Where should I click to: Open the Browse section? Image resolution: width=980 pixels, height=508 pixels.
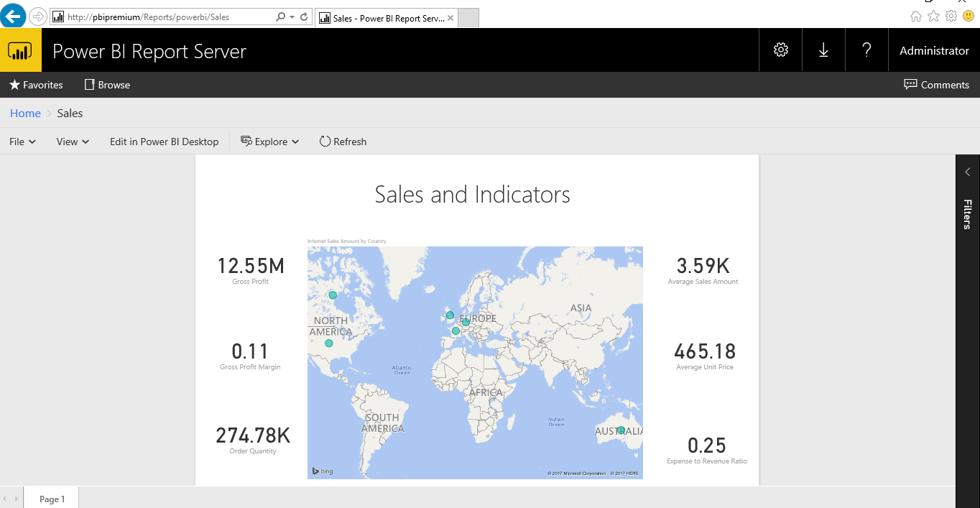tap(106, 85)
